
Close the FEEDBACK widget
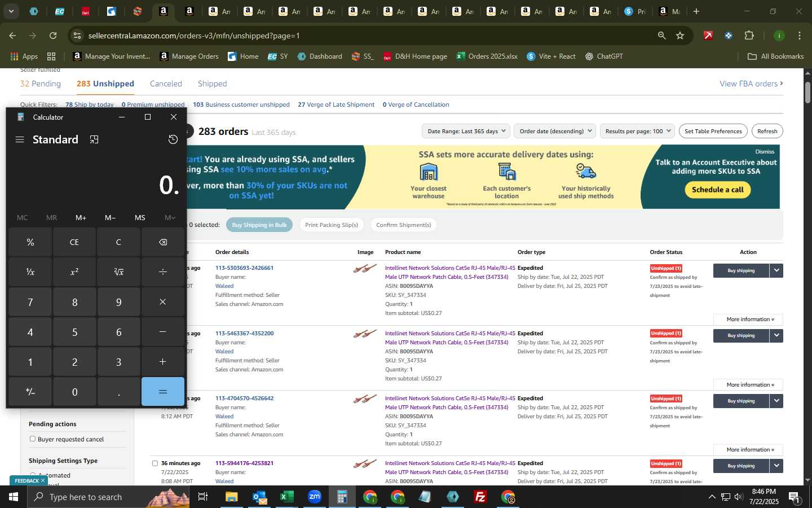[x=43, y=480]
